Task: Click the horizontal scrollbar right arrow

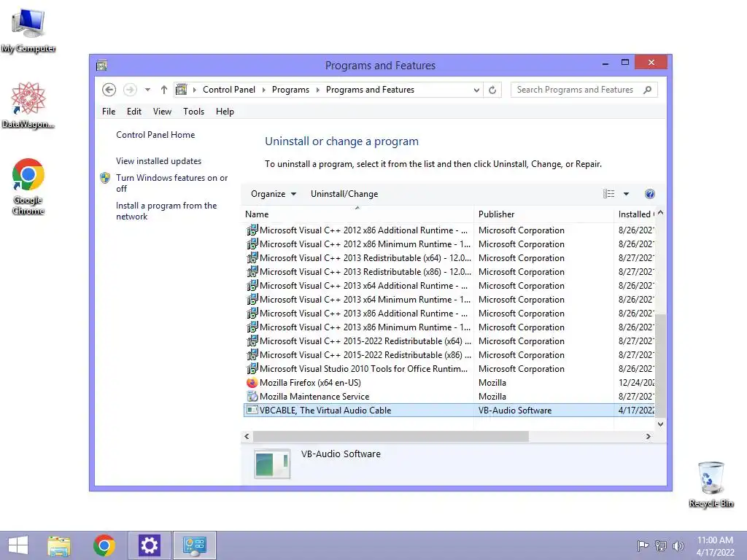Action: (648, 436)
